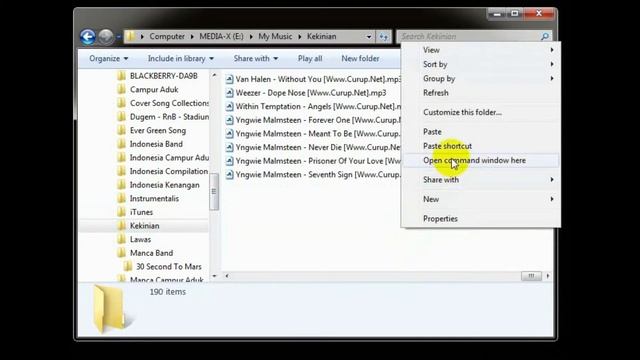Screen dimensions: 640x360
Task: Open Properties from the context menu
Action: point(481,219)
